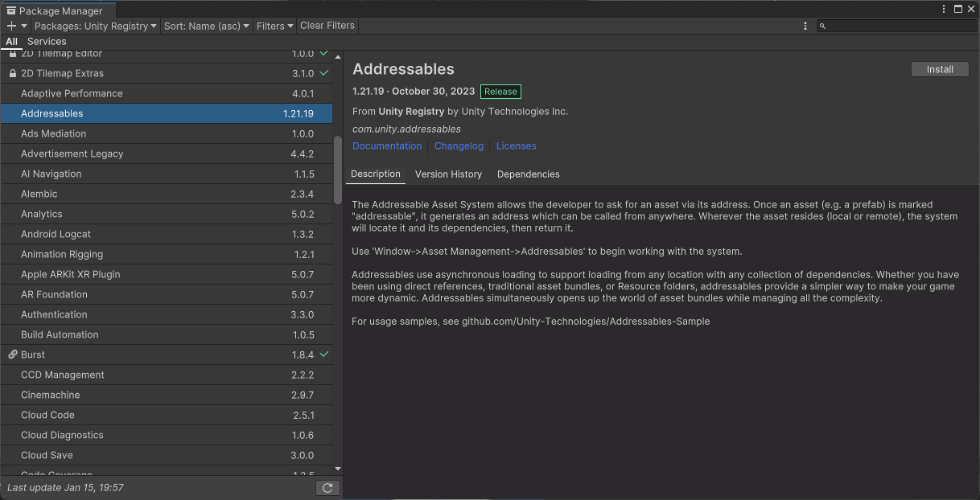Switch to the All tab
The width and height of the screenshot is (980, 500).
(x=11, y=42)
